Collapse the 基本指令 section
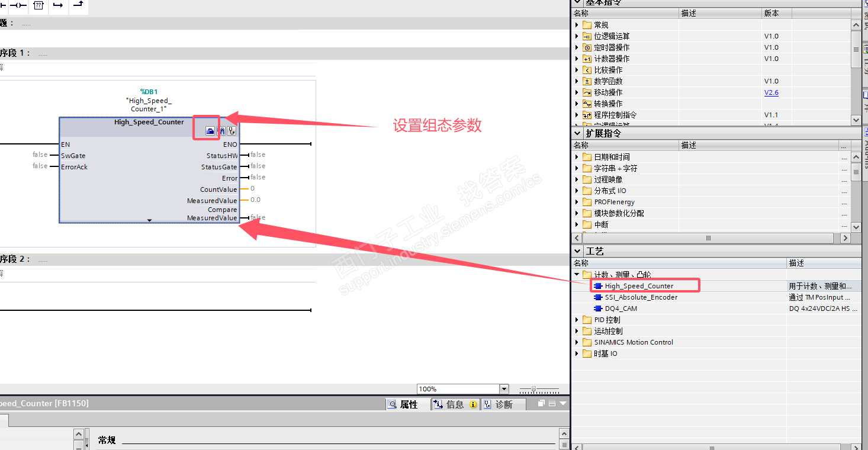This screenshot has height=450, width=868. [x=577, y=2]
